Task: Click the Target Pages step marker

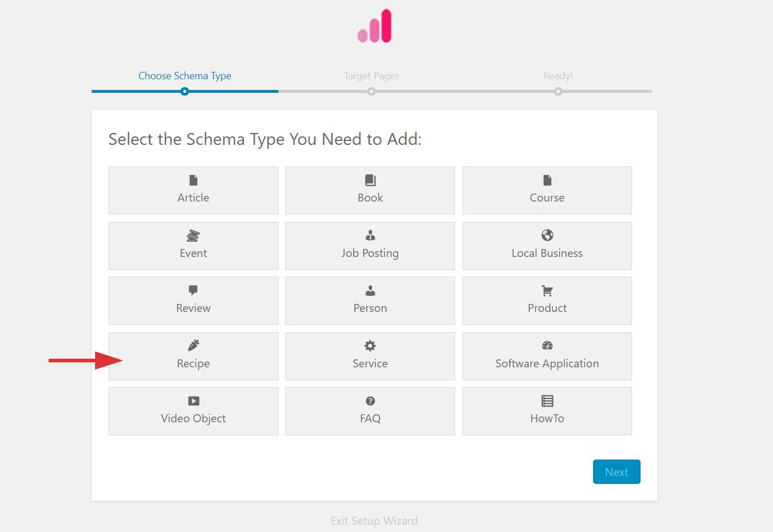Action: pyautogui.click(x=371, y=91)
